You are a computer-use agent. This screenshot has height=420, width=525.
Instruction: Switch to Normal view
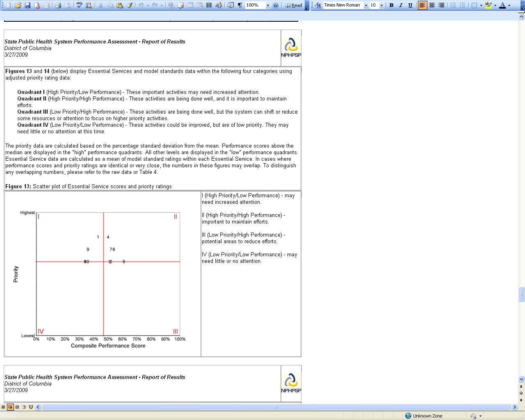point(3,407)
